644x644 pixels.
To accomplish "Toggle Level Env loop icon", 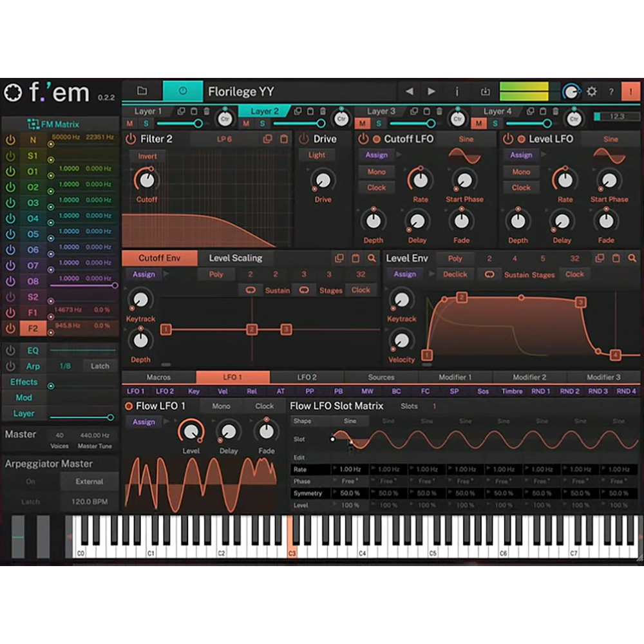I will coord(489,274).
